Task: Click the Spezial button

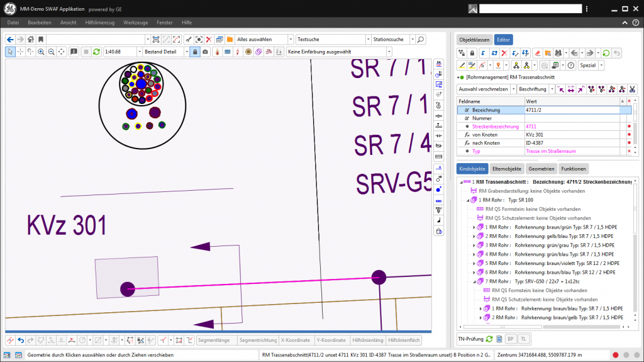Action: pos(587,65)
